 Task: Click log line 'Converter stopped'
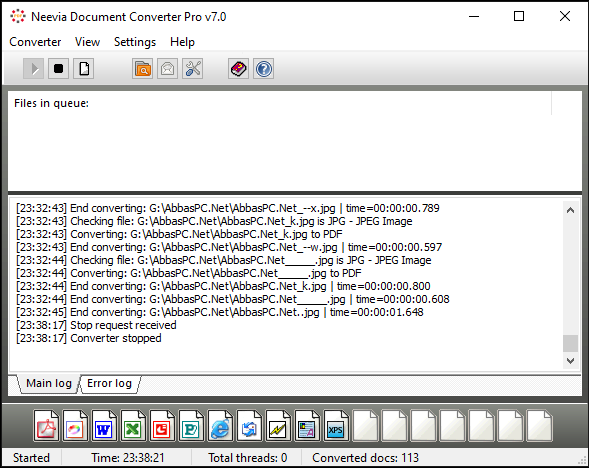click(x=89, y=338)
